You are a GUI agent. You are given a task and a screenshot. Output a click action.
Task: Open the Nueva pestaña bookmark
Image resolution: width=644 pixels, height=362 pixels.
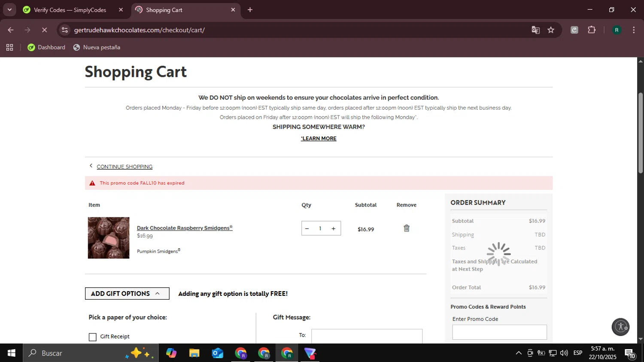tap(97, 47)
